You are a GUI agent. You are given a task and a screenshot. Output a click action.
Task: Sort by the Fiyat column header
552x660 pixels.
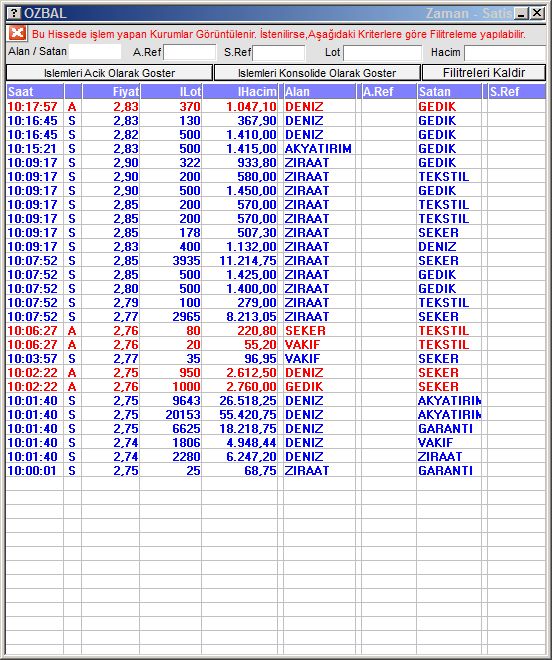111,91
